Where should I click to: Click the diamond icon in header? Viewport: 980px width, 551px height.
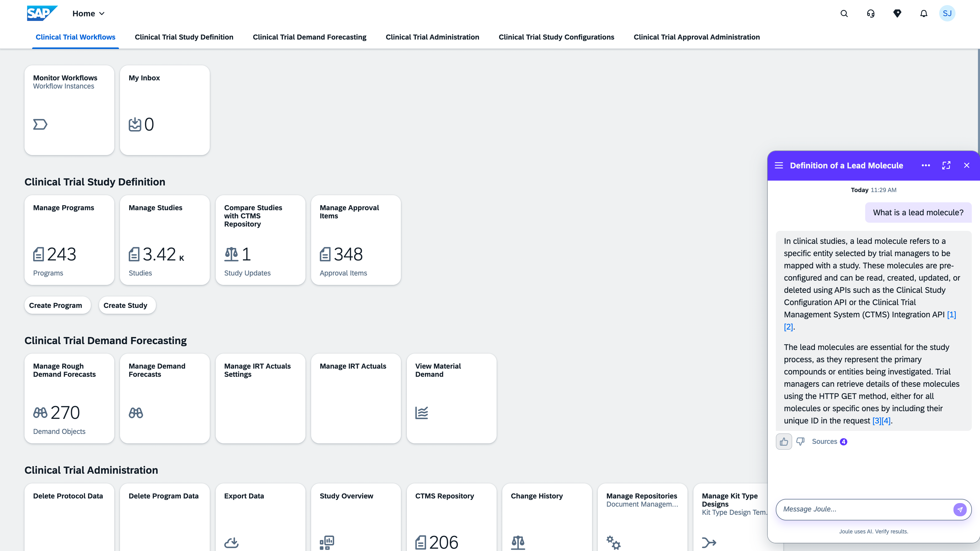pos(897,14)
